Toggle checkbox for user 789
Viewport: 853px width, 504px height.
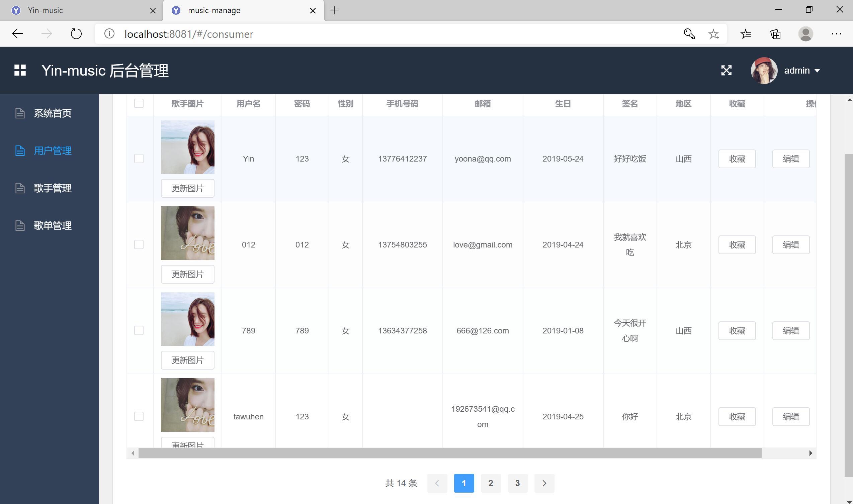pos(139,331)
